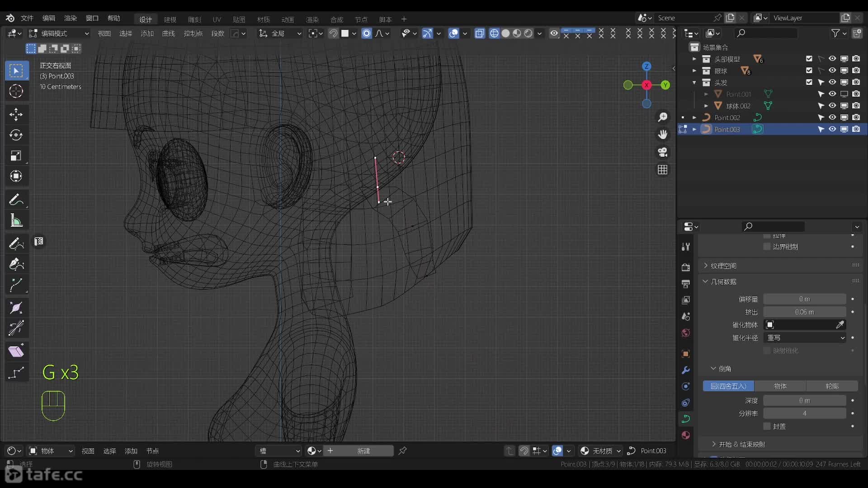Disable render camera for Point.003
Image resolution: width=868 pixels, height=488 pixels.
[856, 129]
